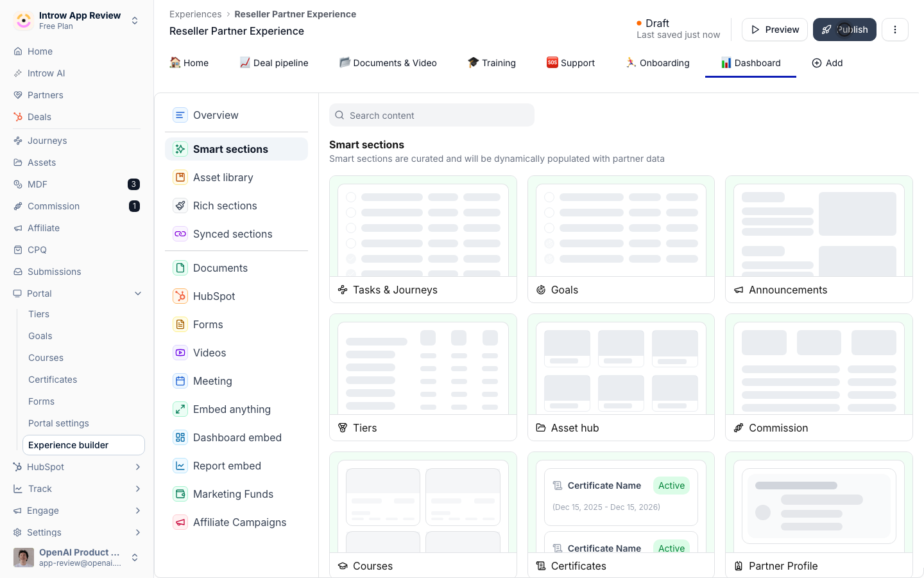Click the Asset library icon
The image size is (924, 578).
180,177
